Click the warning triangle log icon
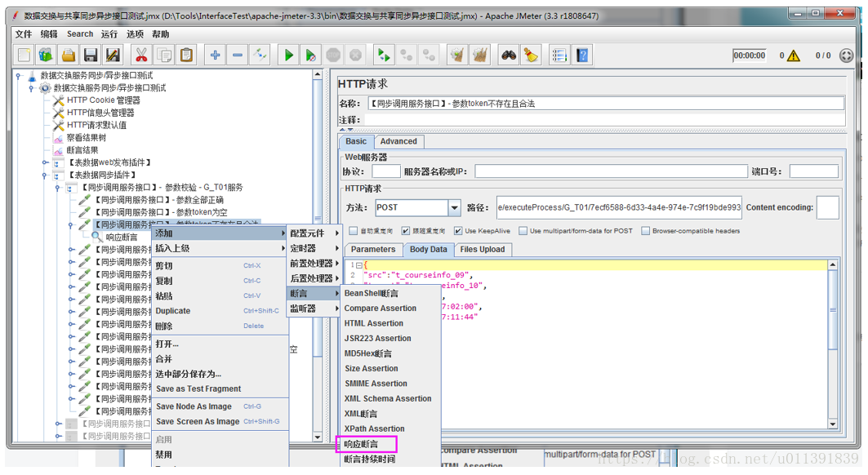 794,55
